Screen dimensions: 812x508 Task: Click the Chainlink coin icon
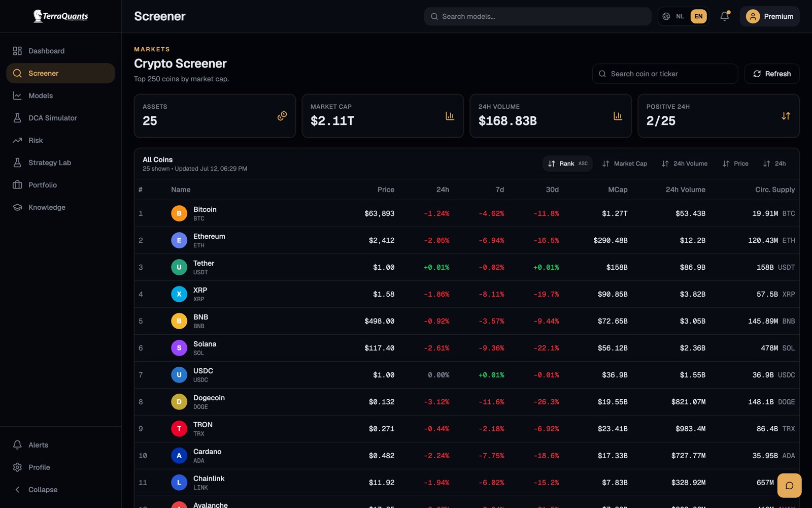pyautogui.click(x=179, y=483)
